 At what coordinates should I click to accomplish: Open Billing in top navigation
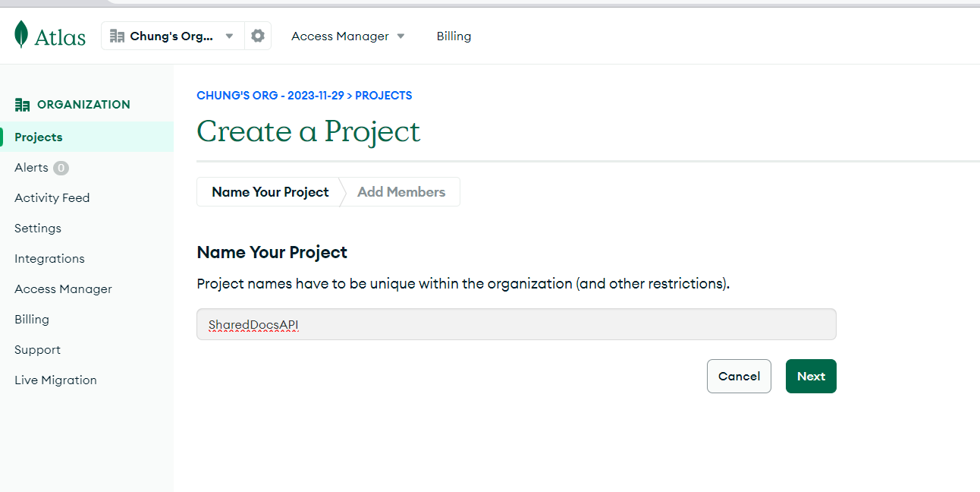tap(454, 36)
